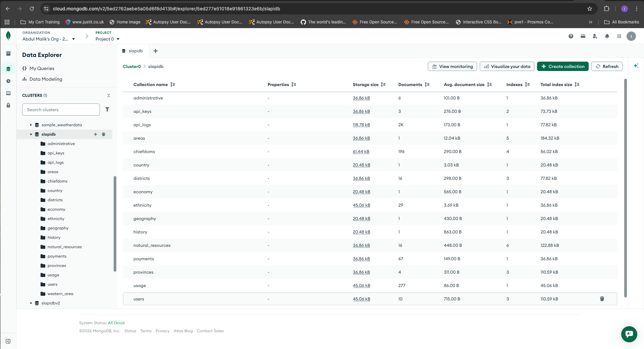
Task: Open the browser extensions puzzle icon
Action: (606, 9)
